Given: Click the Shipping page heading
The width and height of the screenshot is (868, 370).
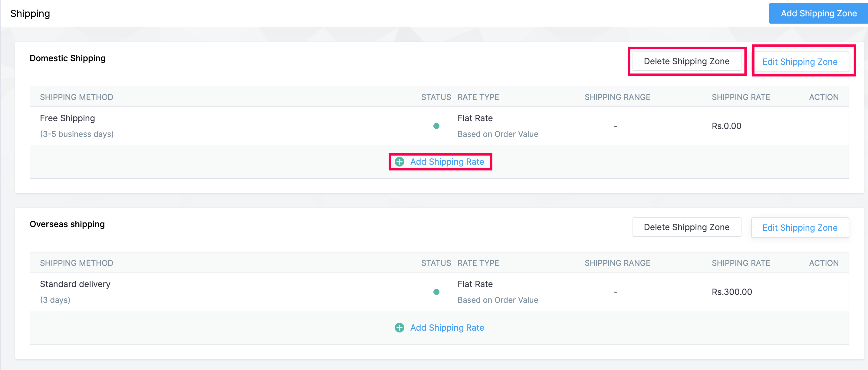Looking at the screenshot, I should (30, 14).
